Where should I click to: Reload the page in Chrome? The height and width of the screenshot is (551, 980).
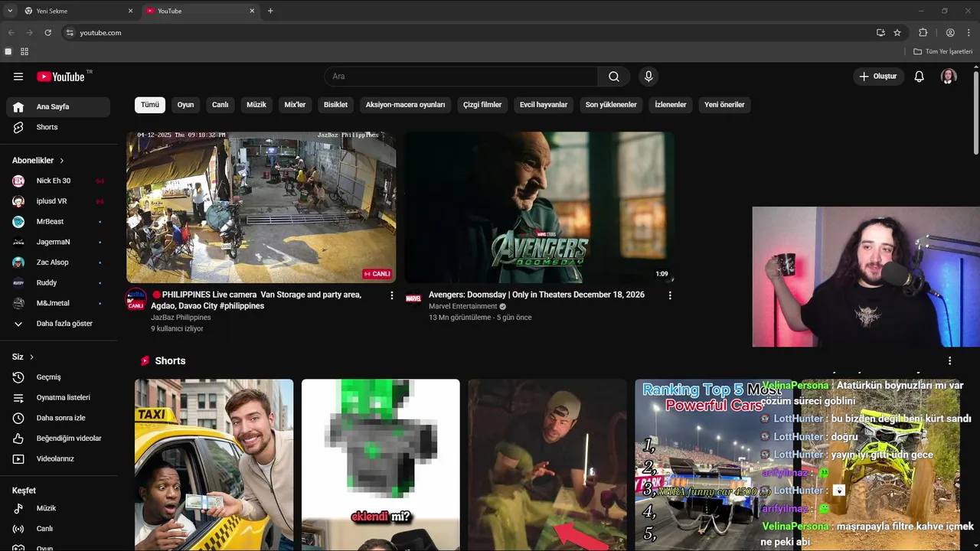click(x=47, y=33)
